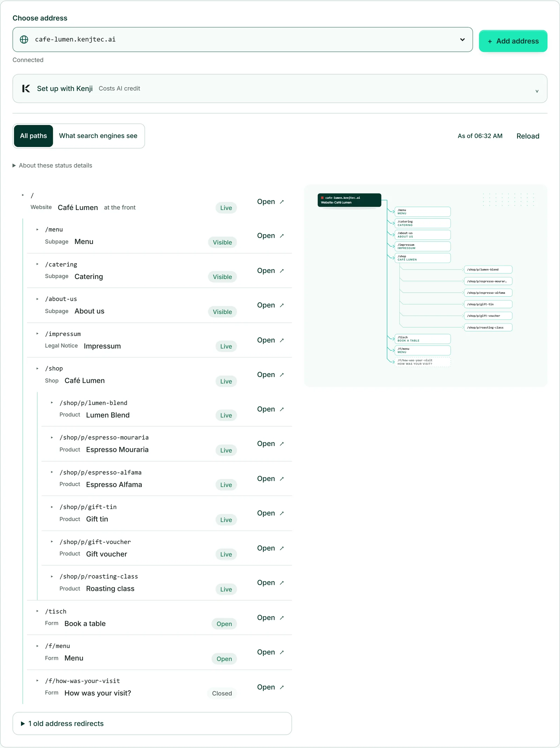The width and height of the screenshot is (560, 748).
Task: Click the Add address button
Action: [x=513, y=41]
